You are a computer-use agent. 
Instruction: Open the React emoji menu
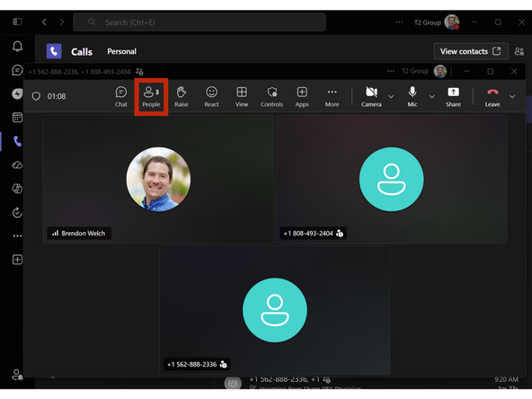tap(211, 97)
